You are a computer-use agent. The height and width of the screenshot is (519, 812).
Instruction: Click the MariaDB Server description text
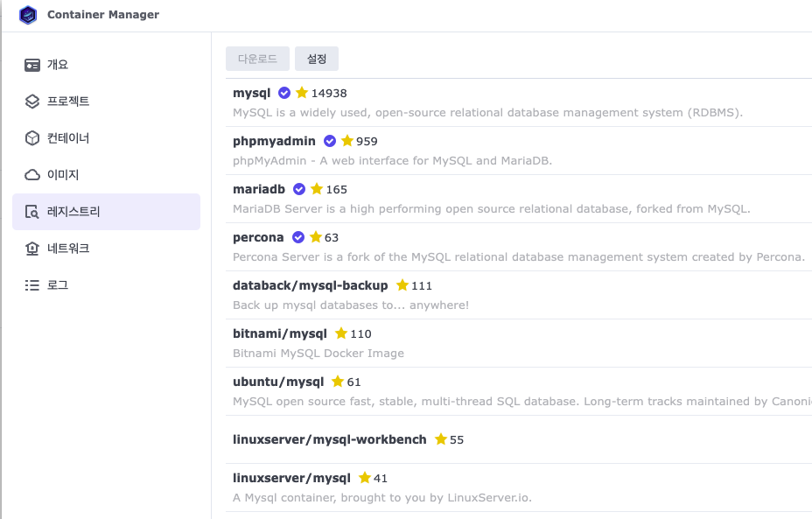(492, 209)
